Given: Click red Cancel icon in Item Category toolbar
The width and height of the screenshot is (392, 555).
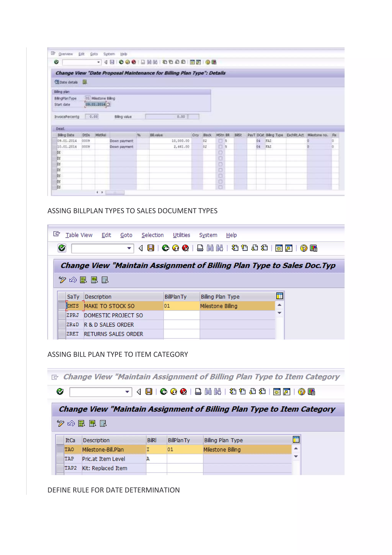Looking at the screenshot, I should (x=183, y=392).
